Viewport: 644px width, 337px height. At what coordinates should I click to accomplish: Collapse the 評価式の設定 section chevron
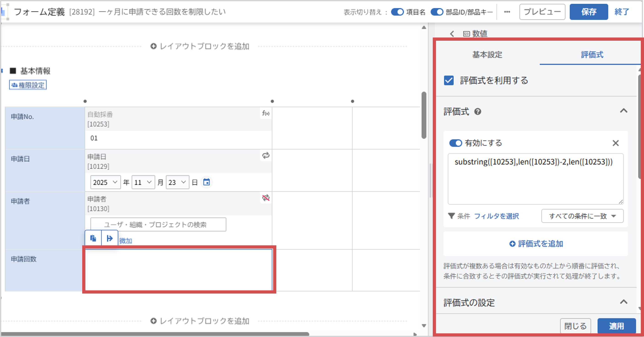(624, 302)
